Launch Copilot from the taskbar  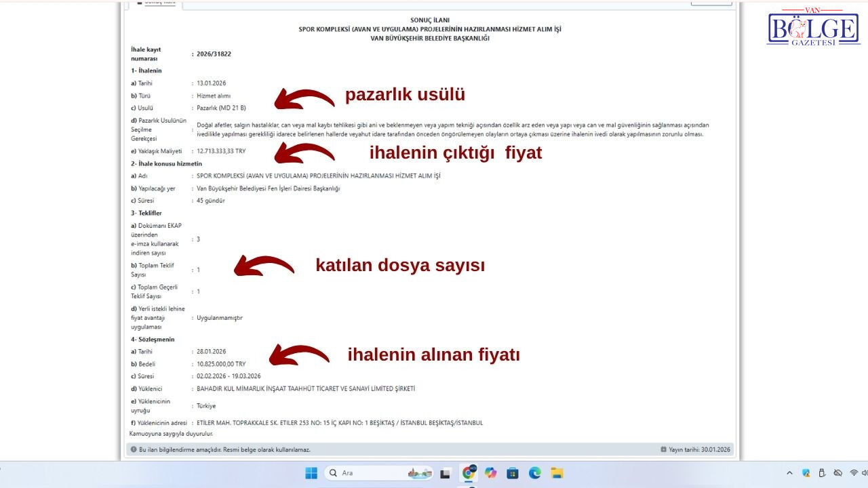[x=490, y=473]
